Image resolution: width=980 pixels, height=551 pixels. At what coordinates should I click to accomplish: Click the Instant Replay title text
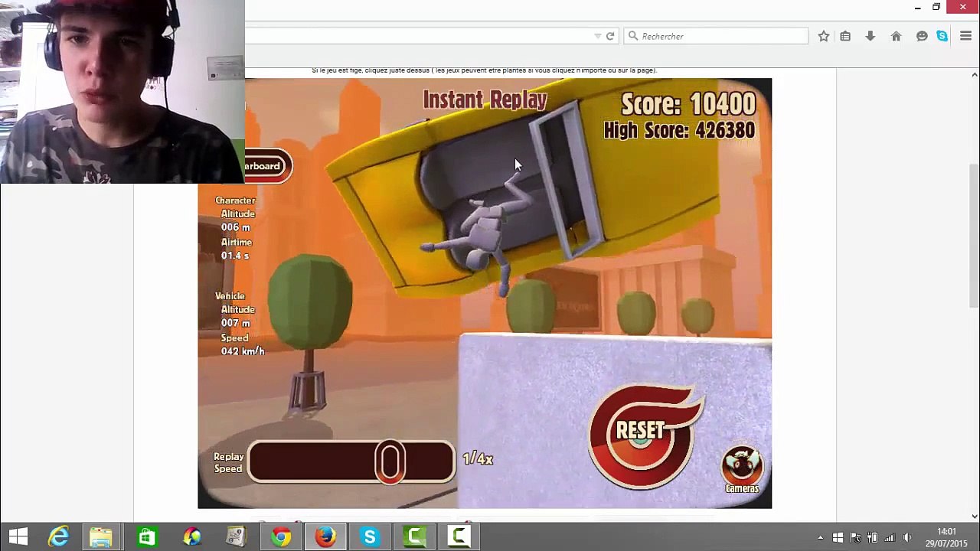click(485, 99)
